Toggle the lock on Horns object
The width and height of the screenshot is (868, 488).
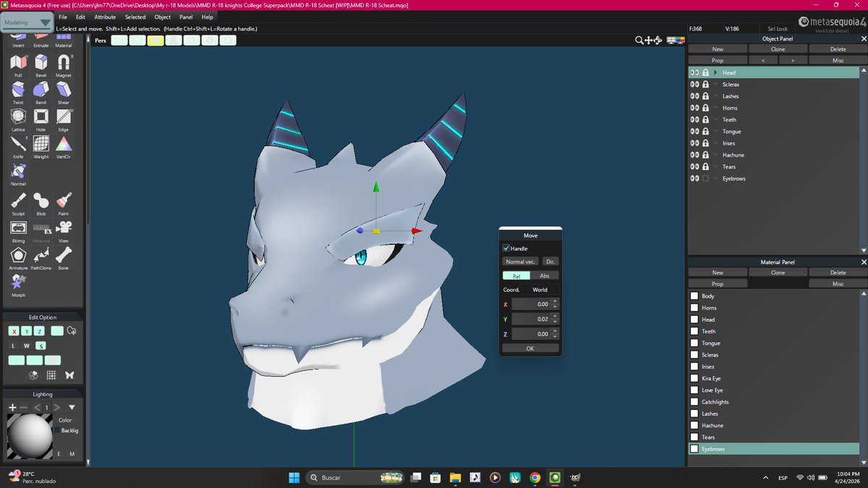click(705, 108)
